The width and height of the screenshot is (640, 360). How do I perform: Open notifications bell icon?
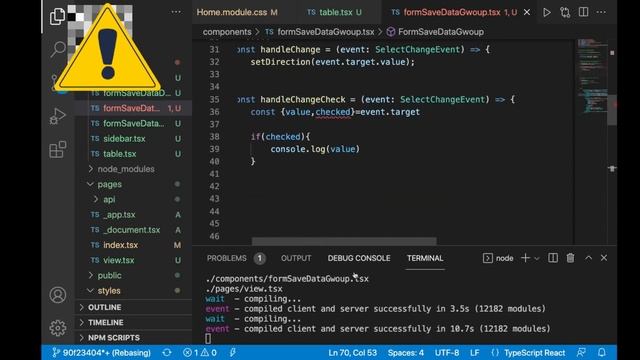point(602,353)
